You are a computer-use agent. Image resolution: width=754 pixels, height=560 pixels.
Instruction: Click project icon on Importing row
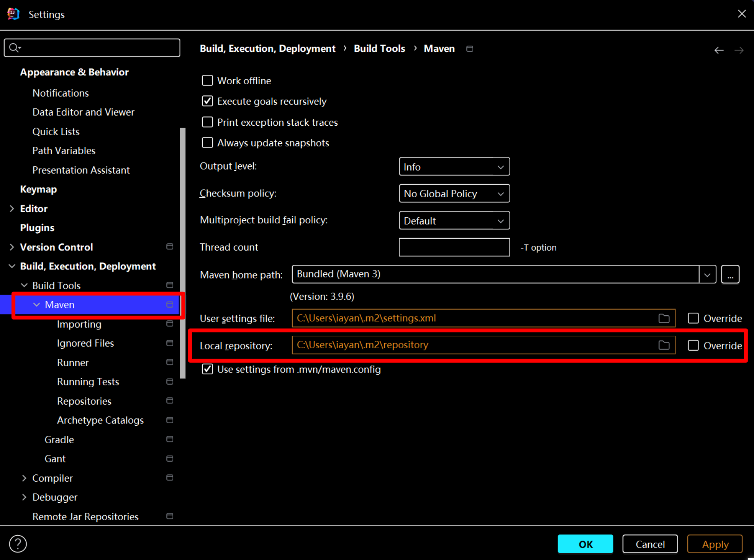tap(169, 324)
